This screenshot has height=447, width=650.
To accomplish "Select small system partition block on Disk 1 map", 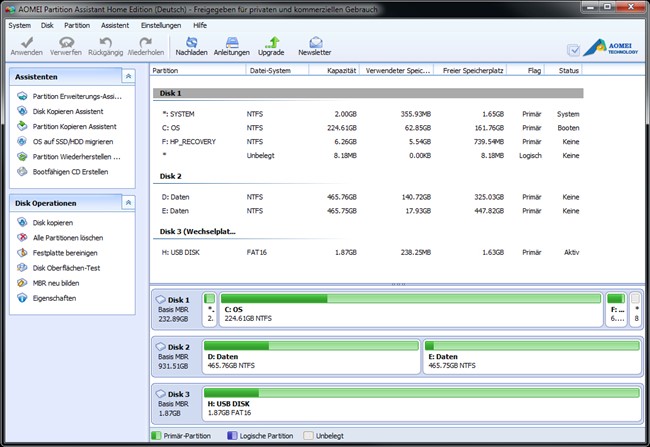I will click(210, 309).
